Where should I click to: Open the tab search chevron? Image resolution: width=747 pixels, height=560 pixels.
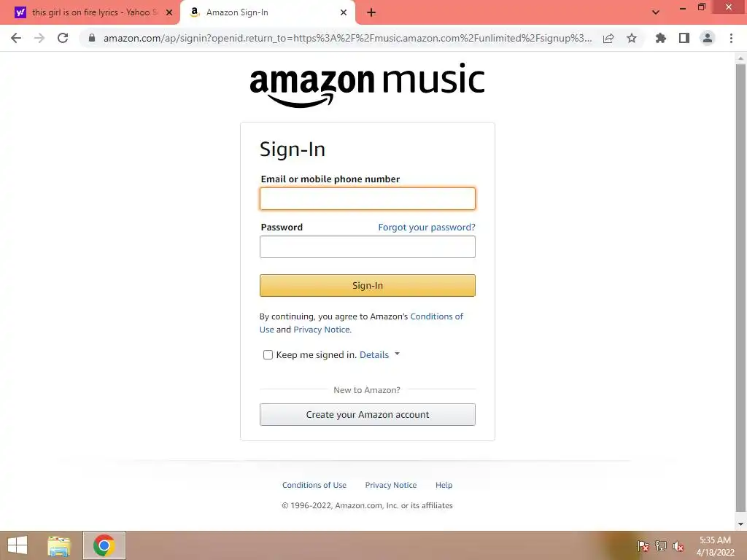[x=656, y=12]
